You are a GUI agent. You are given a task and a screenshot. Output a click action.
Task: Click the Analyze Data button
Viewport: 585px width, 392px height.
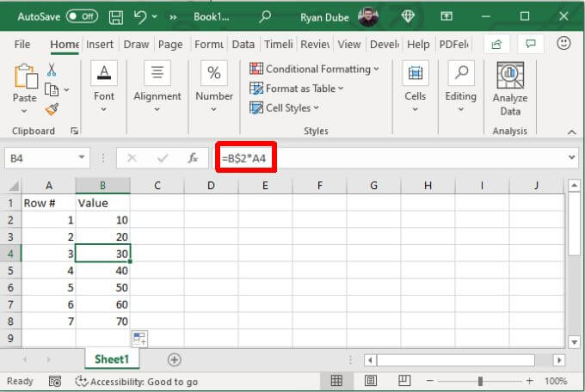[510, 89]
